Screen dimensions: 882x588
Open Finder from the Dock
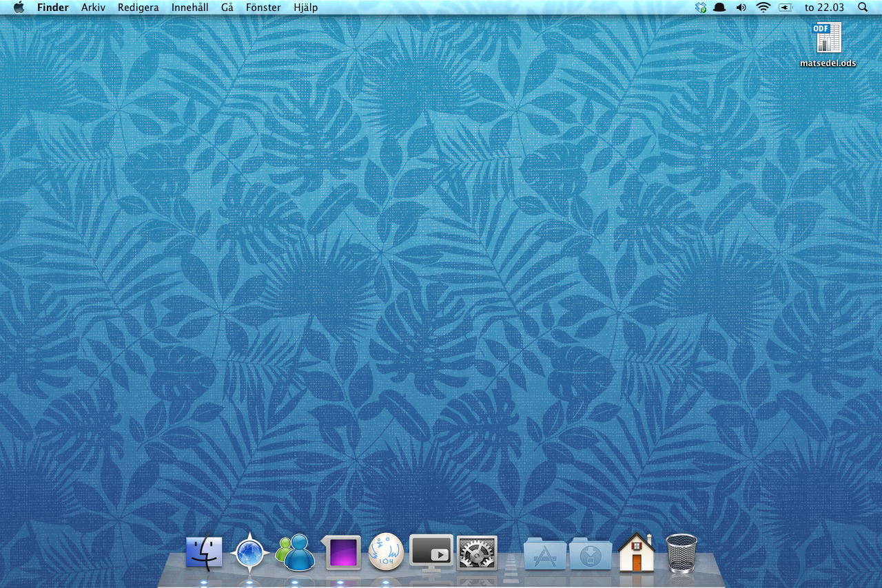pyautogui.click(x=204, y=554)
